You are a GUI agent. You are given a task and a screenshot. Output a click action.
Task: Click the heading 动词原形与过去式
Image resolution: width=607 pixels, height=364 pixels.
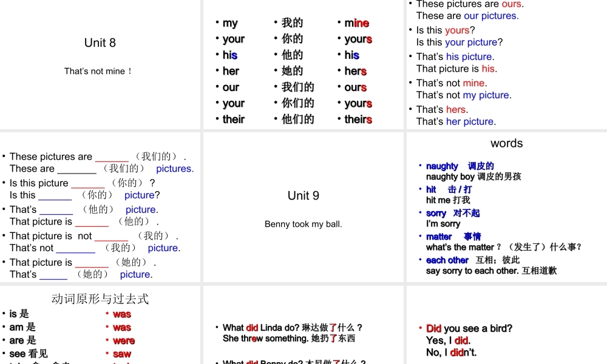(x=100, y=298)
